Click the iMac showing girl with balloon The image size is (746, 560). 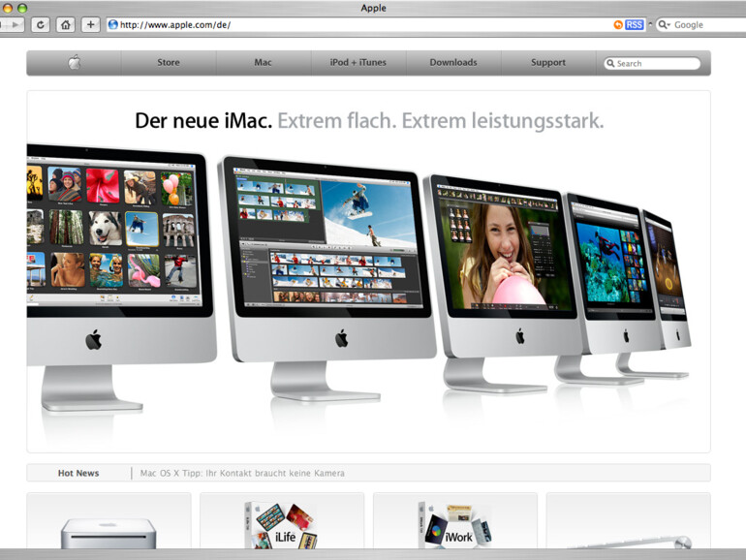click(x=505, y=283)
